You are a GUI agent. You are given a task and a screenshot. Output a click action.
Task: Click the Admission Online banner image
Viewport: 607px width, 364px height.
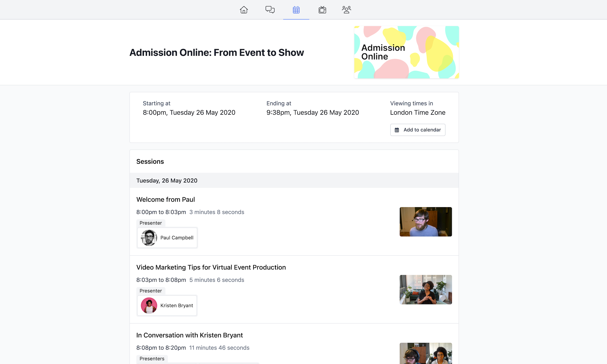(406, 52)
